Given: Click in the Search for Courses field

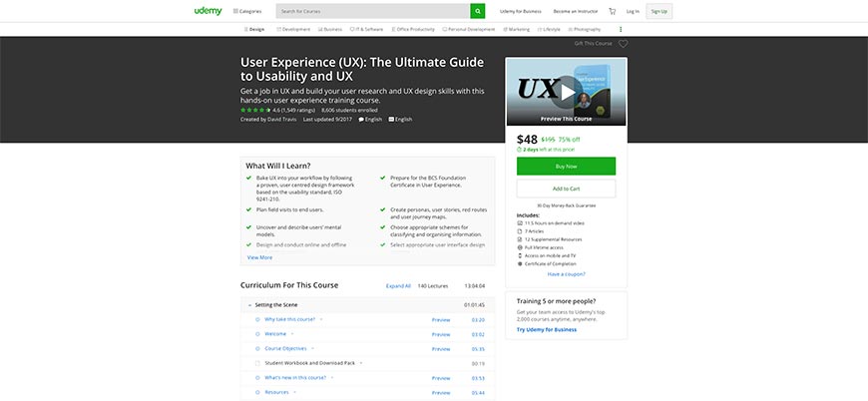Looking at the screenshot, I should (x=372, y=11).
